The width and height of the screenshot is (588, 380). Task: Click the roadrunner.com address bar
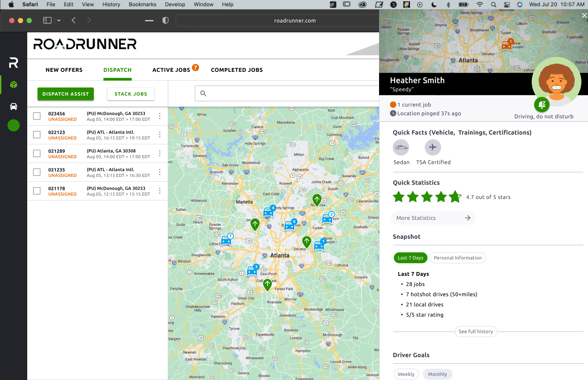click(x=295, y=20)
